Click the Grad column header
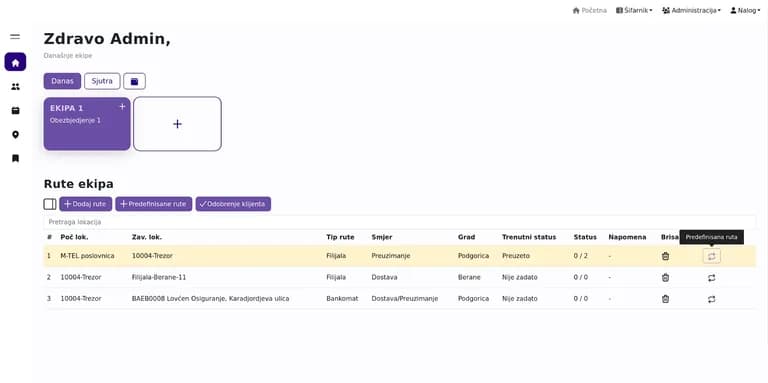This screenshot has width=768, height=383. click(x=466, y=237)
